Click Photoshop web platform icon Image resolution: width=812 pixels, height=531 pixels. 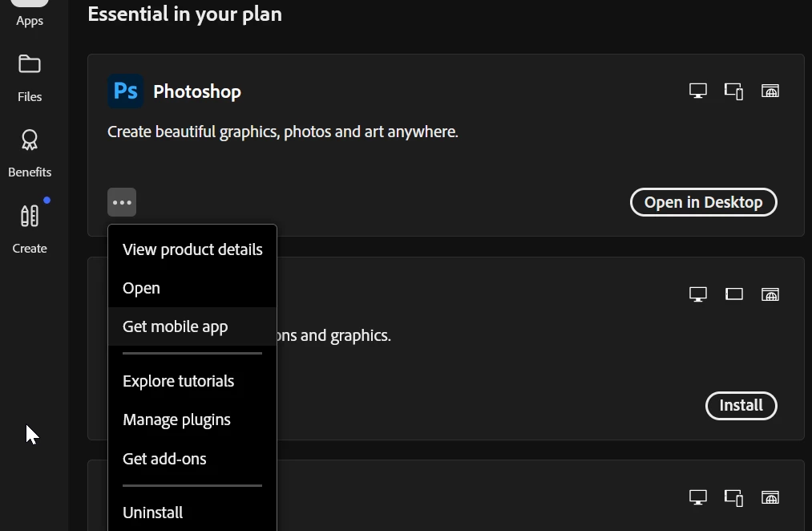point(770,91)
